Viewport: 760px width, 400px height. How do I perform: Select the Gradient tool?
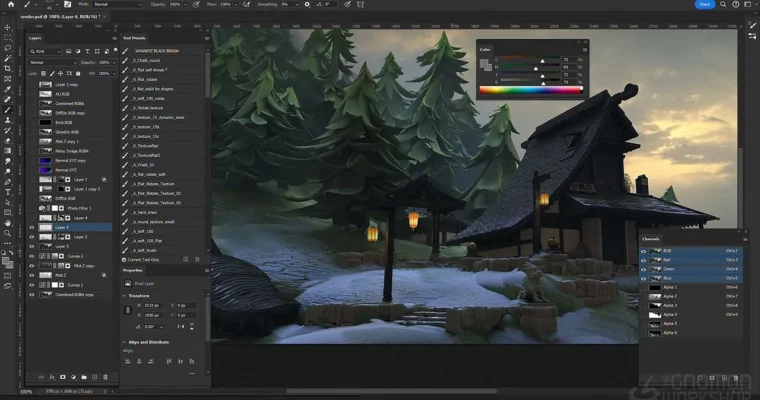[8, 151]
